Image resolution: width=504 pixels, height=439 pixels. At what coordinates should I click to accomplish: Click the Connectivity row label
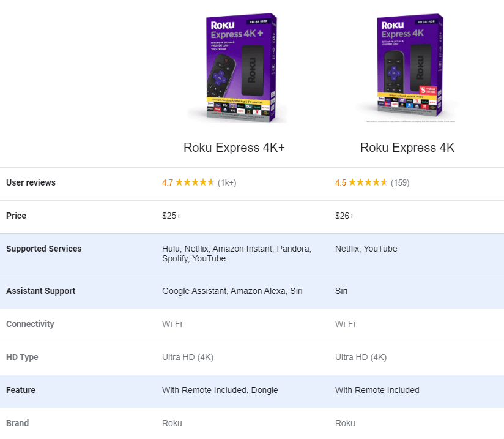[30, 324]
